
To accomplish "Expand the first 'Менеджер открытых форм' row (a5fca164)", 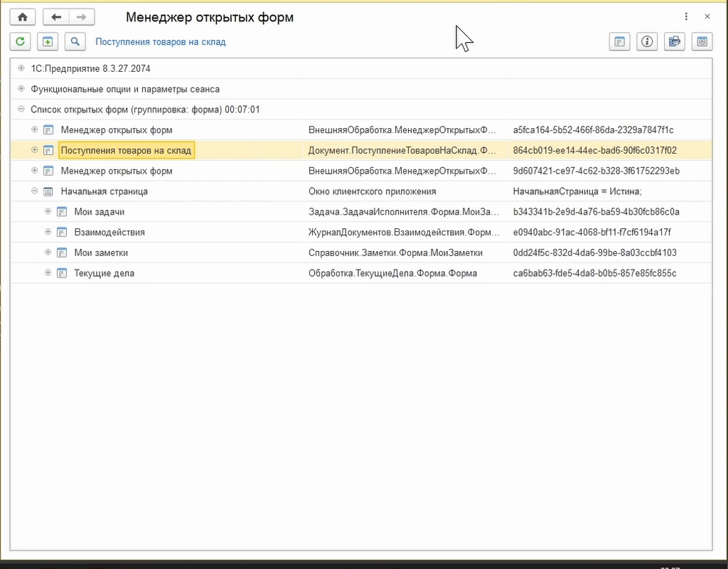I will (x=34, y=129).
